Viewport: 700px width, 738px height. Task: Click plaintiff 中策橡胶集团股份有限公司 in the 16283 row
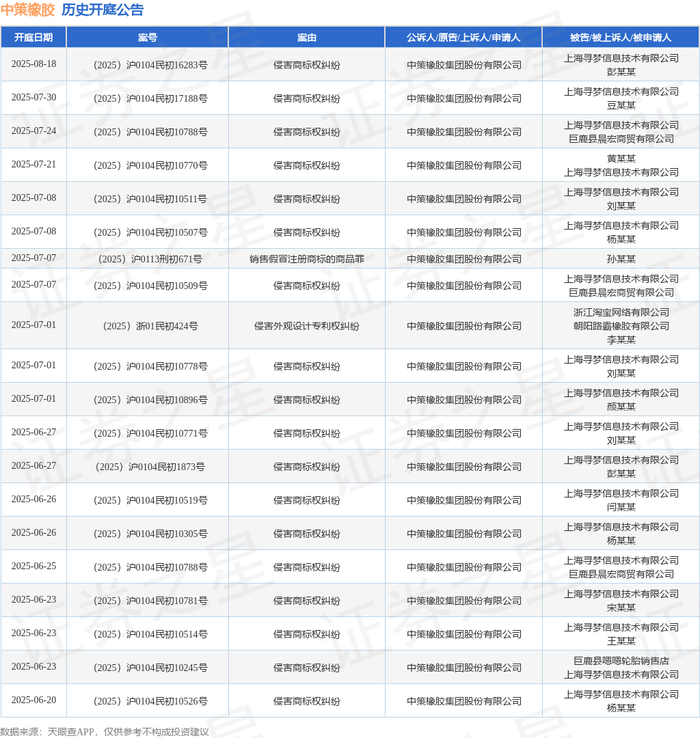(x=463, y=66)
